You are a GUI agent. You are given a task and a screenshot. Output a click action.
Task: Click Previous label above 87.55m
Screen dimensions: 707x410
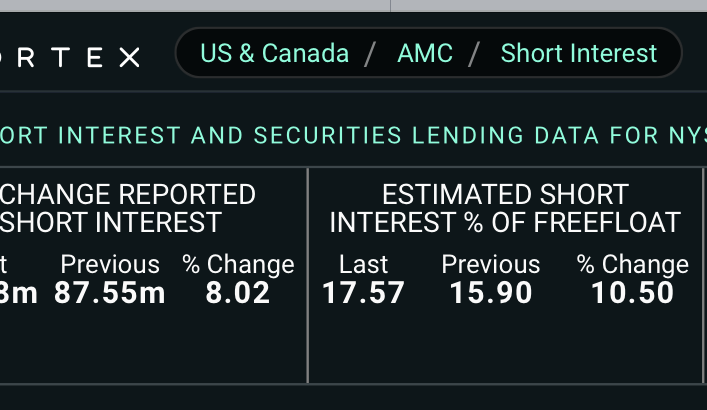pyautogui.click(x=110, y=264)
